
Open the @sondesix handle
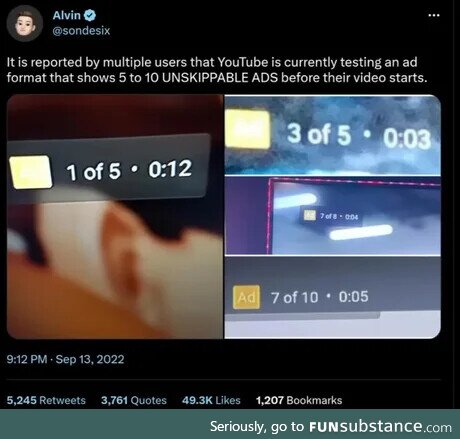click(81, 31)
